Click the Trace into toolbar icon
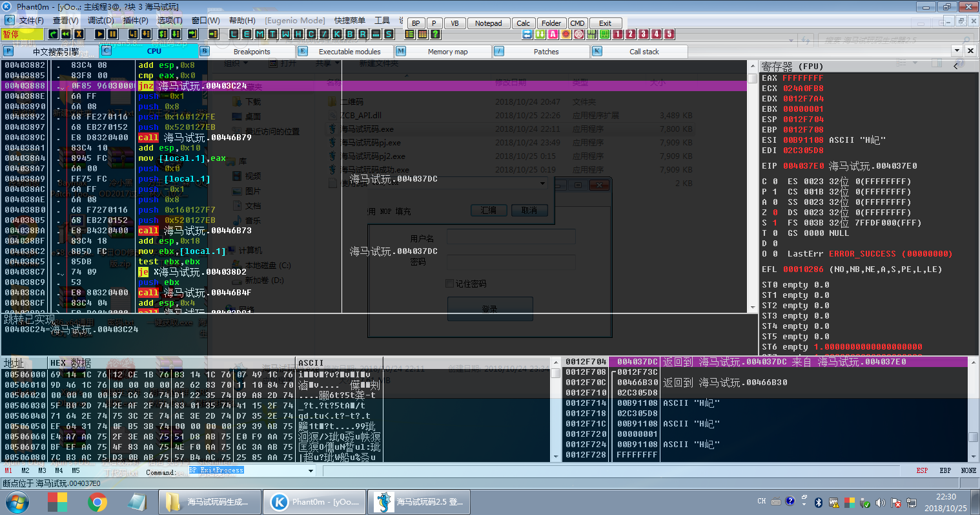Viewport: 980px width, 515px height. point(163,34)
